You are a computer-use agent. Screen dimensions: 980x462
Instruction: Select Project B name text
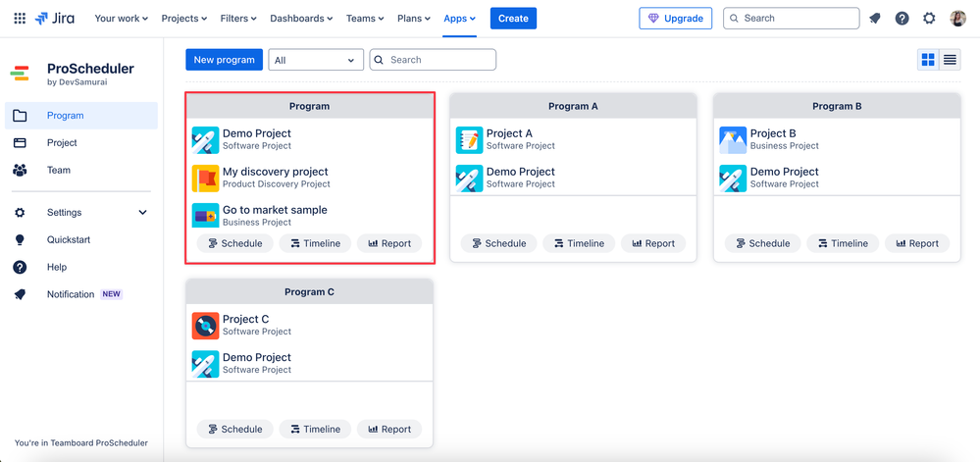[773, 133]
